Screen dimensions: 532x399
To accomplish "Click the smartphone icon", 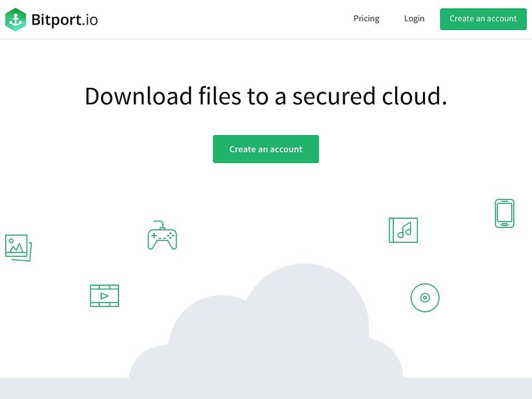I will (x=505, y=213).
